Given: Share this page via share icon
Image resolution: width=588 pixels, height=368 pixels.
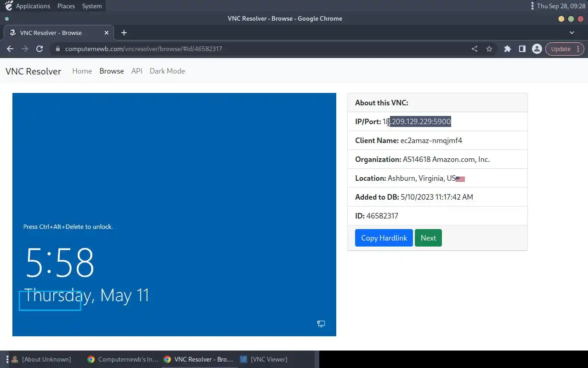Looking at the screenshot, I should 475,49.
